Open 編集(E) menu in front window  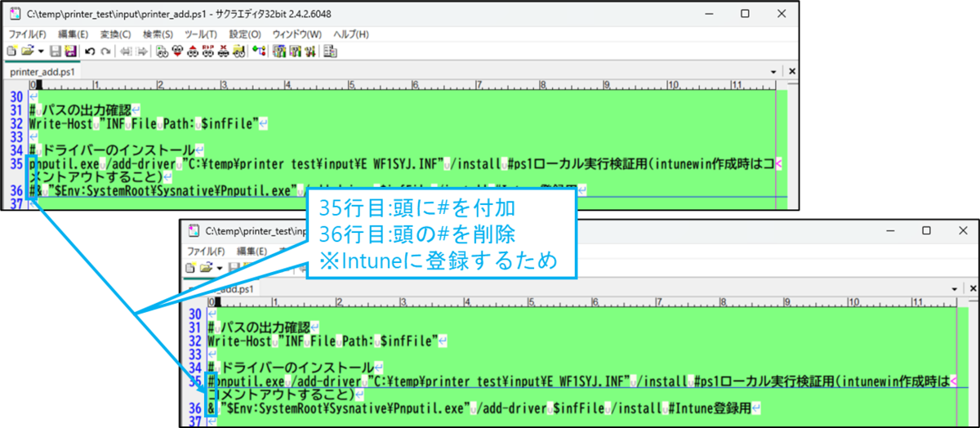(x=250, y=252)
